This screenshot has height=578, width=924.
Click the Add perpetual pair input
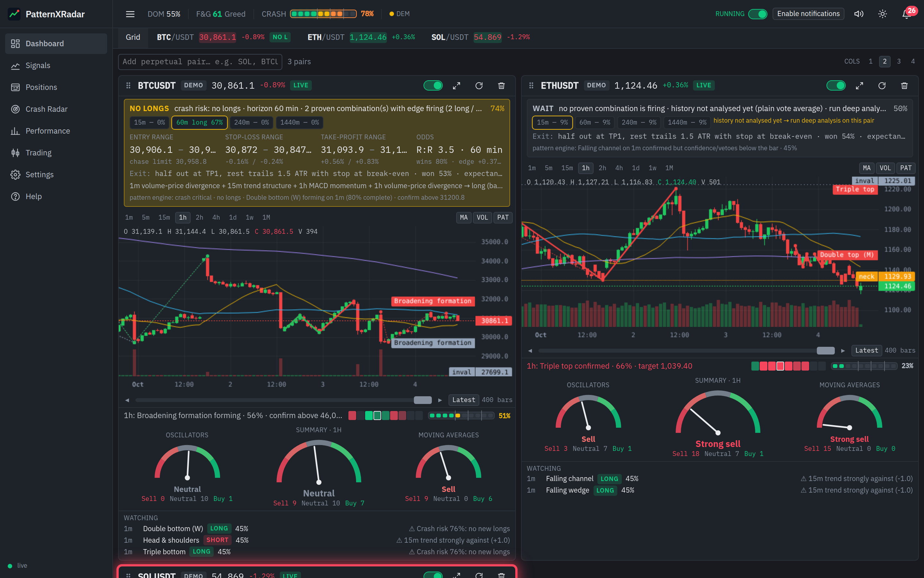point(200,62)
